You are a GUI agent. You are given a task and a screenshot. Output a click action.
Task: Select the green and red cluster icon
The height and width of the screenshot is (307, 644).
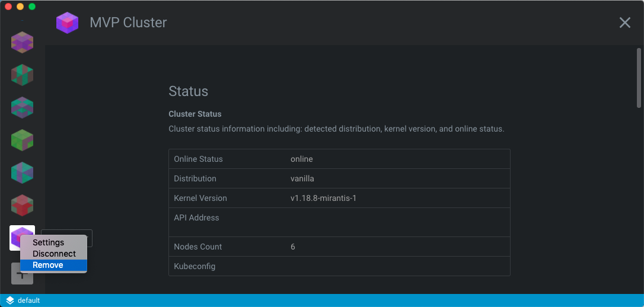tap(22, 75)
